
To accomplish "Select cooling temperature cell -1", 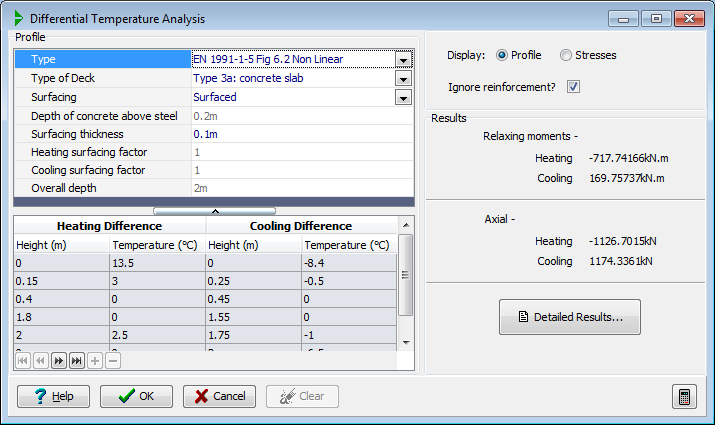I will coord(349,335).
